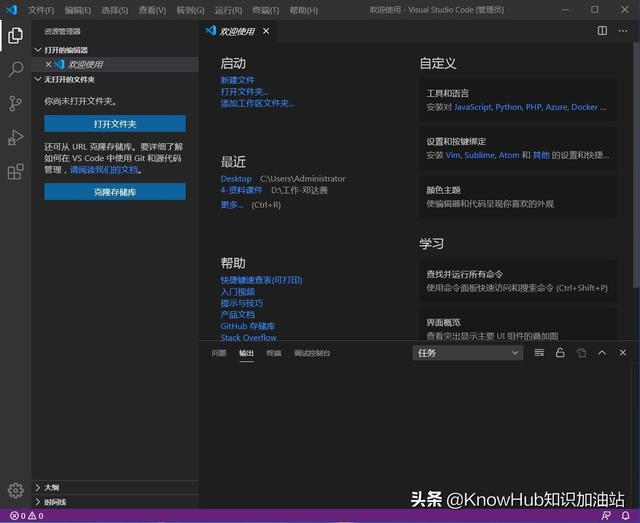Image resolution: width=640 pixels, height=523 pixels.
Task: Click the 查找并运行所有命令 card
Action: (x=518, y=281)
